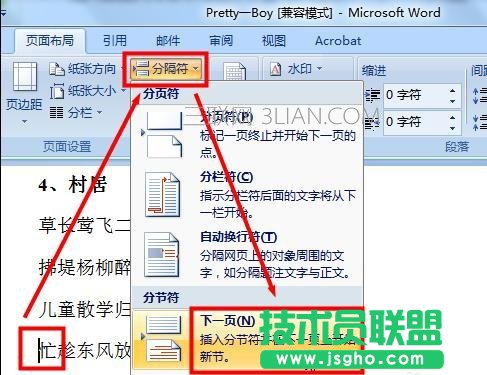
Task: Open the 邮件 tab
Action: click(168, 41)
